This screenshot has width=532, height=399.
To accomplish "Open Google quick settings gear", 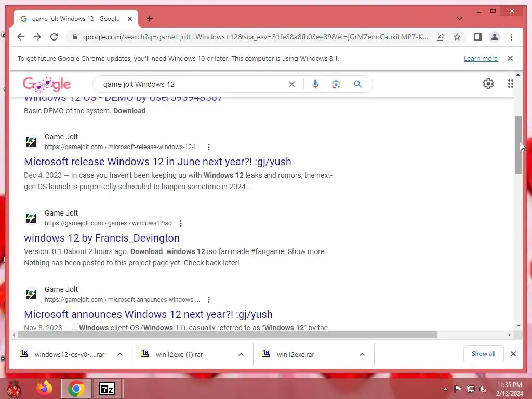I will click(488, 84).
